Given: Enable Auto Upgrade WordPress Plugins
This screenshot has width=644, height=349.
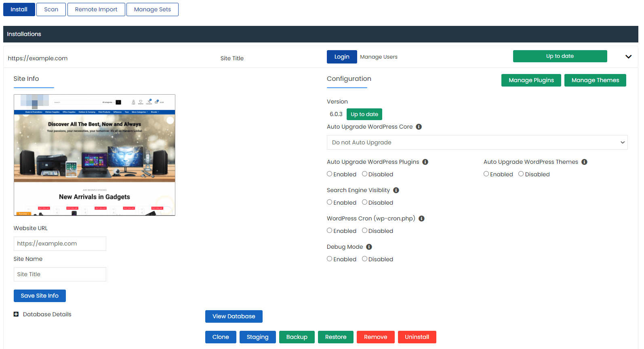Looking at the screenshot, I should pyautogui.click(x=330, y=174).
